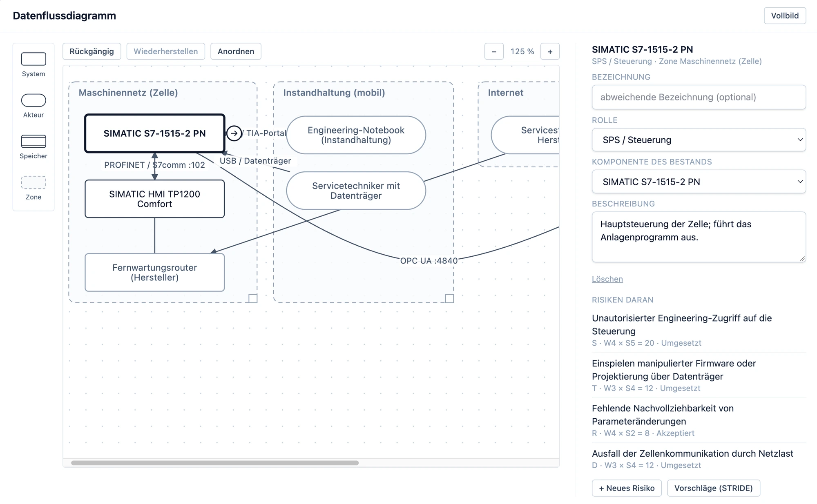Open risk Ausfall der Zellenkommunikation durch Netzlast
The image size is (817, 504).
pos(699,459)
